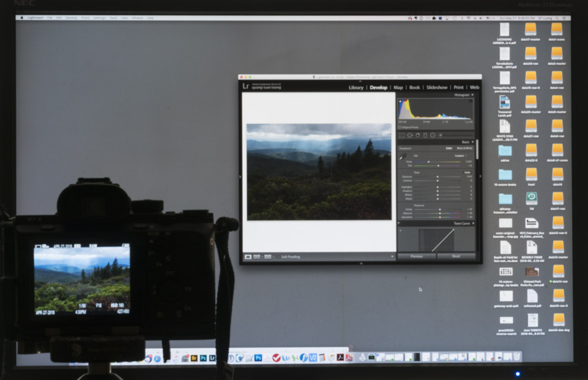Image resolution: width=588 pixels, height=380 pixels.
Task: Toggle the filmstrip arrow at the window bottom
Action: tap(361, 264)
